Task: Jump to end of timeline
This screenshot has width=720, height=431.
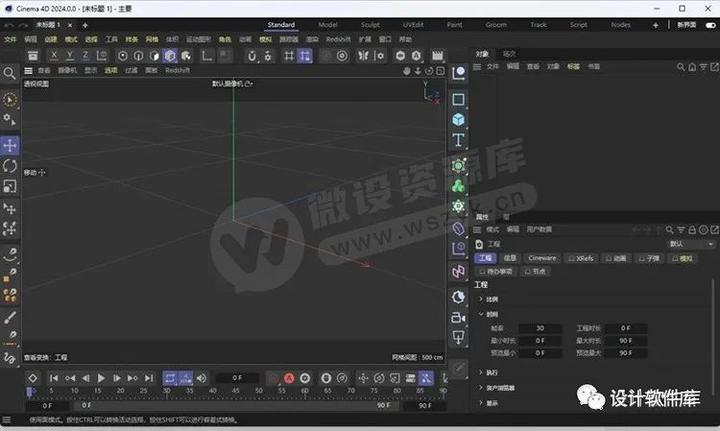Action: (x=148, y=378)
